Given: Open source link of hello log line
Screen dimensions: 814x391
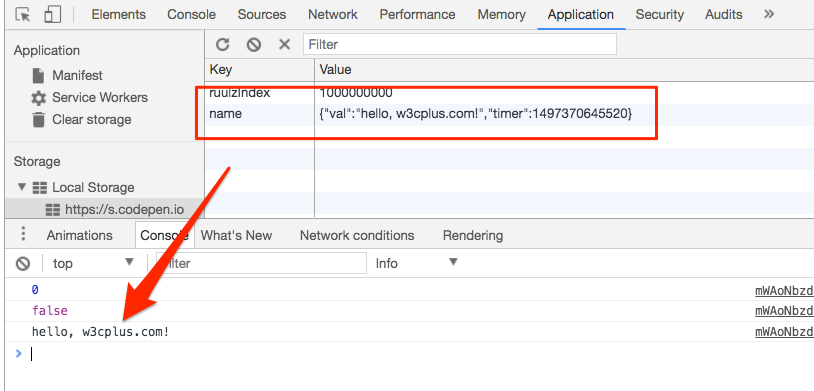Looking at the screenshot, I should point(784,332).
